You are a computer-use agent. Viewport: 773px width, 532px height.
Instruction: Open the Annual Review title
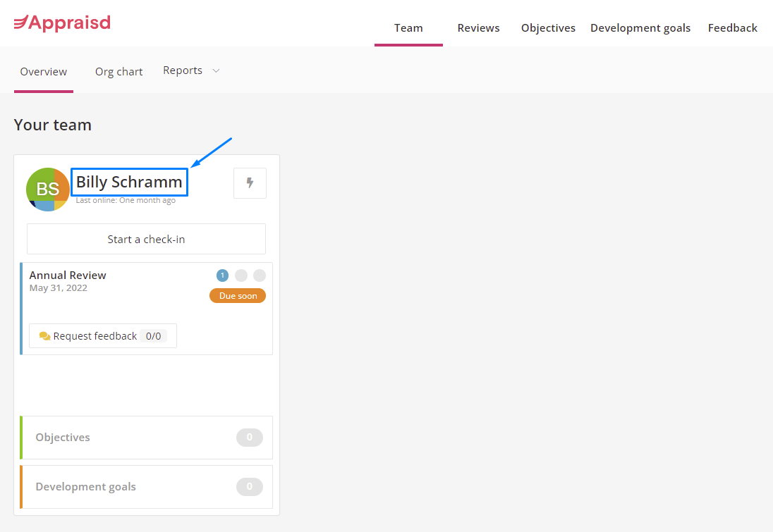click(68, 276)
